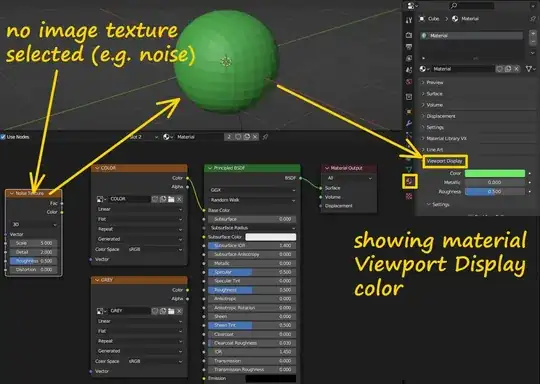
Task: Unlink material X in properties panel
Action: pos(516,69)
